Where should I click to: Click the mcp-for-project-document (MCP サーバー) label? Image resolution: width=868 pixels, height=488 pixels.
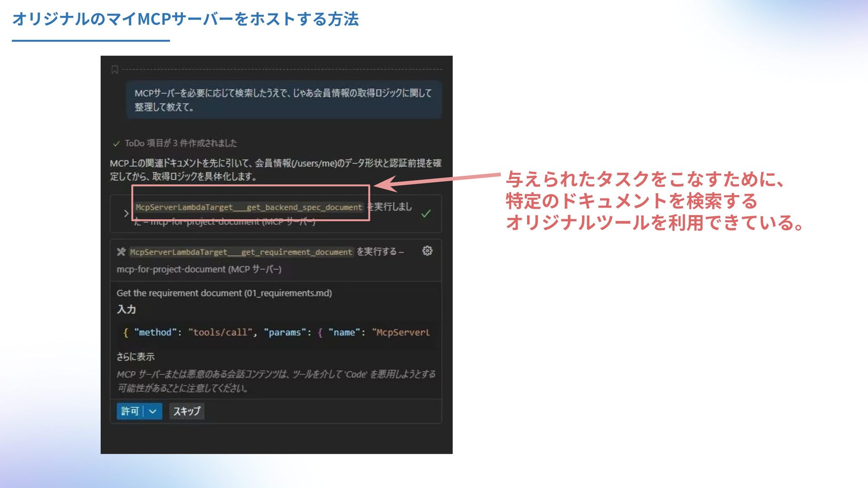click(x=199, y=269)
